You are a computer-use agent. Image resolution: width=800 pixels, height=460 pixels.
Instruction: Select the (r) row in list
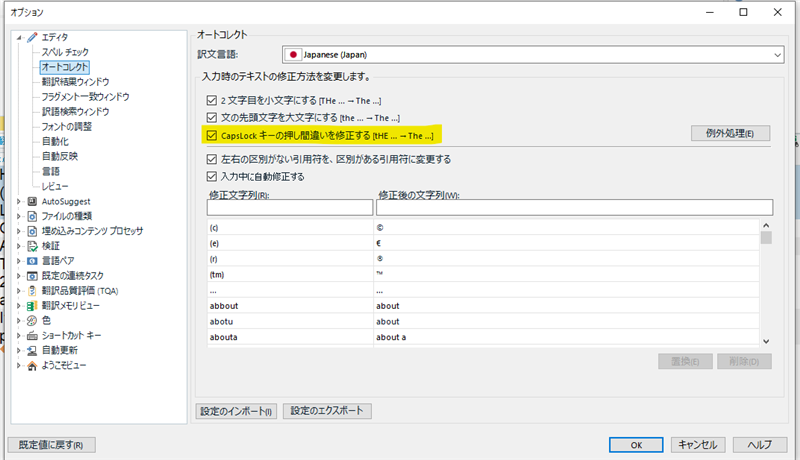coord(483,259)
